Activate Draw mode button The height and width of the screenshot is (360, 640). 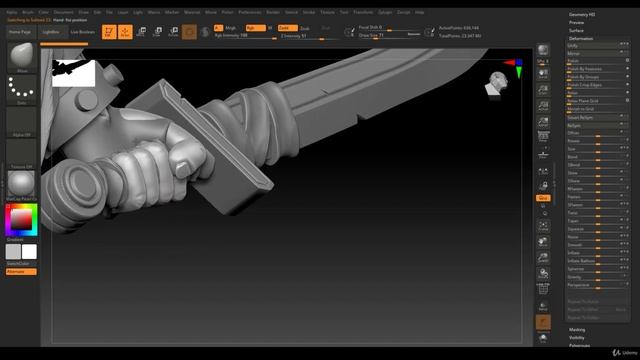pyautogui.click(x=125, y=32)
